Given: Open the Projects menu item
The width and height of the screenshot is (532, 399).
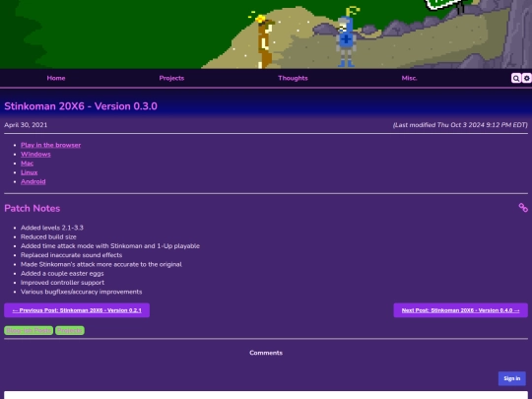Looking at the screenshot, I should pos(171,78).
